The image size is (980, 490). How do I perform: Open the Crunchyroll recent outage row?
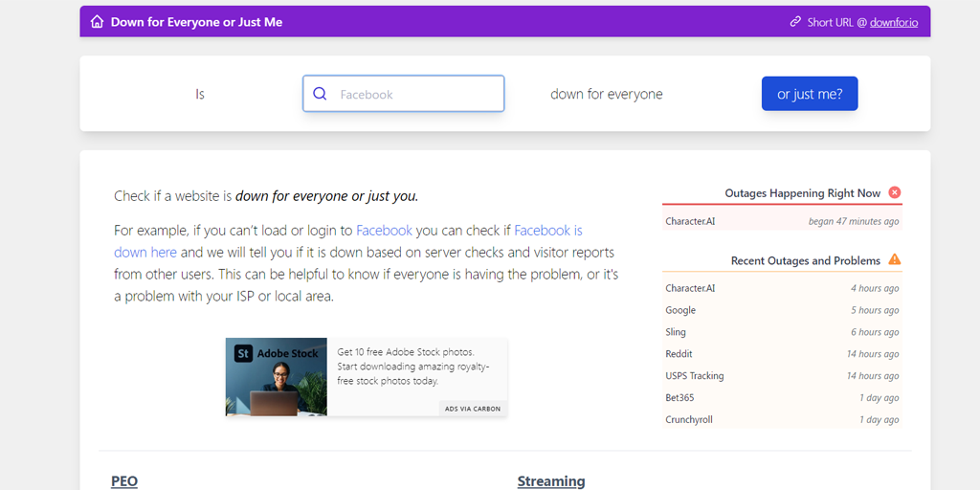tap(782, 419)
